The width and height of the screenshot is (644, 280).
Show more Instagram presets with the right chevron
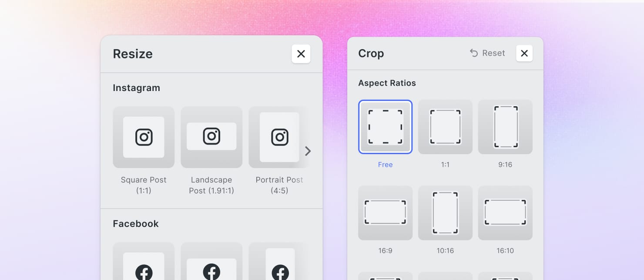pos(308,151)
